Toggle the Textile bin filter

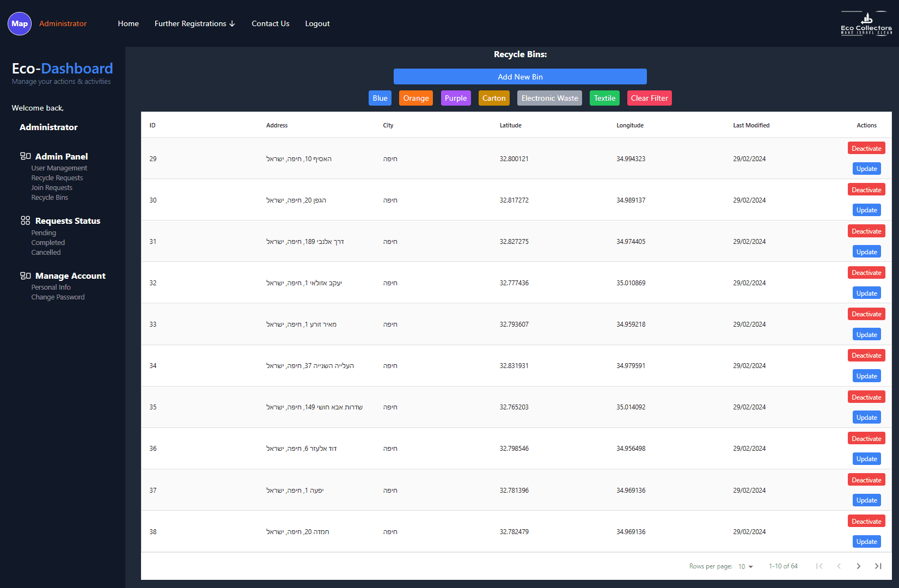[x=604, y=98]
